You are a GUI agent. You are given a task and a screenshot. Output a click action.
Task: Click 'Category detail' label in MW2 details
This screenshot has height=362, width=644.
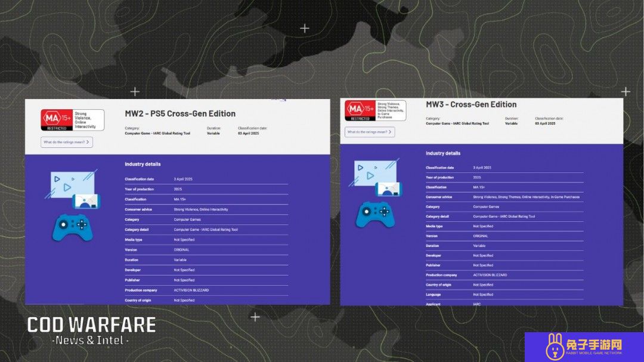click(x=137, y=230)
